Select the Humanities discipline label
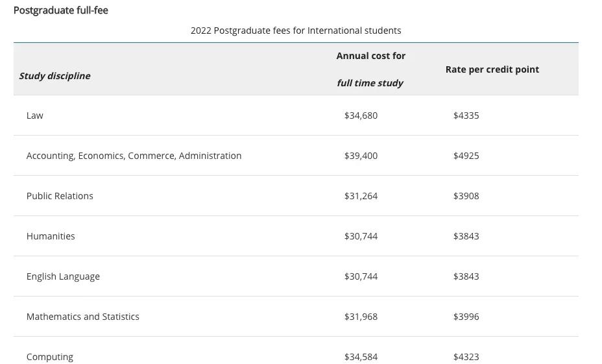Viewport: 602px width, 364px height. coord(51,236)
